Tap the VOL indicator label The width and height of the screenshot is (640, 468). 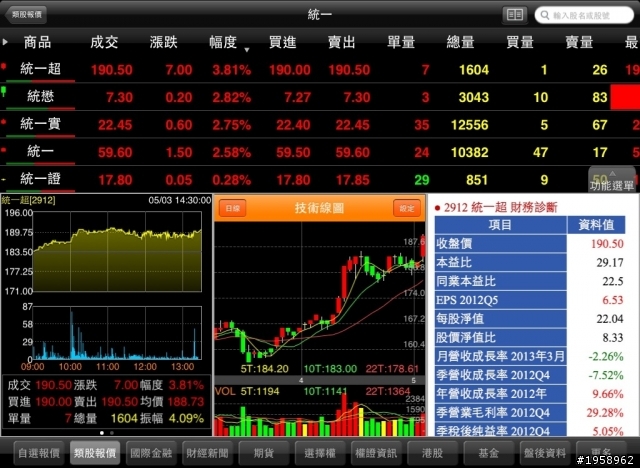point(225,391)
